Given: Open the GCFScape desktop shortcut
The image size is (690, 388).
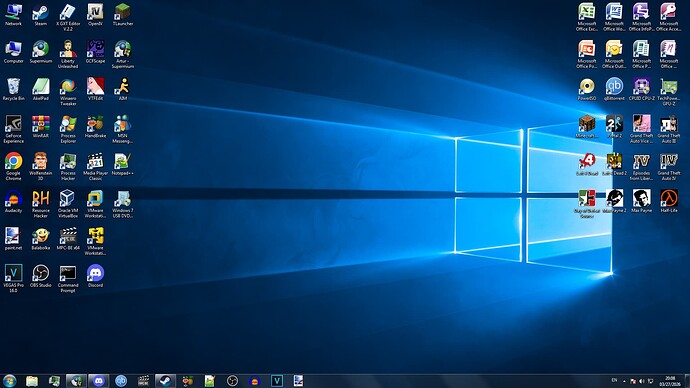Looking at the screenshot, I should click(x=95, y=52).
